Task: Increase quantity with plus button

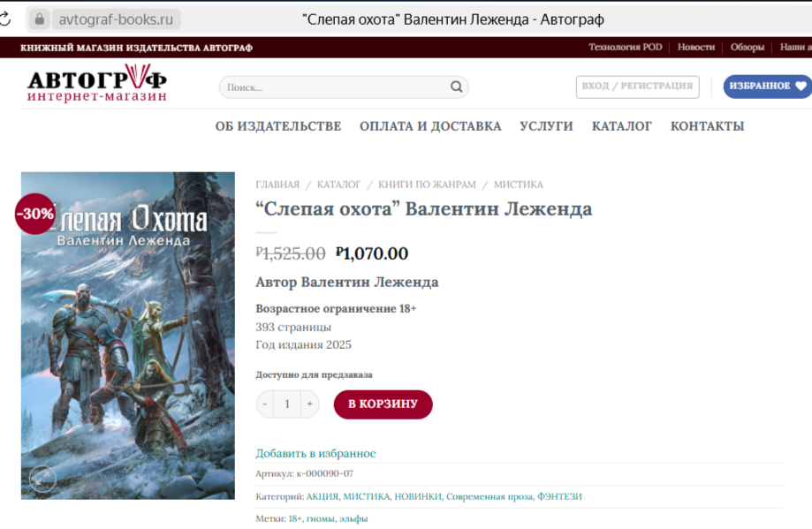Action: [309, 404]
